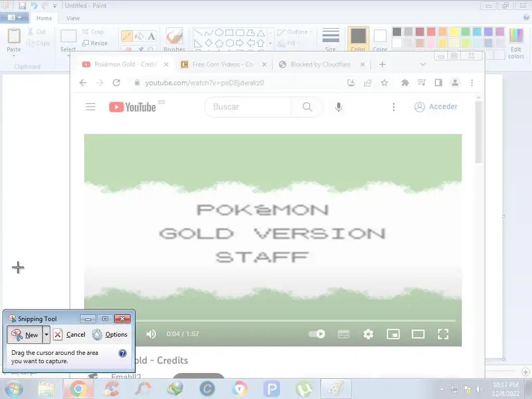Expand the Customize Quick Access Toolbar arrow
532x399 pixels.
click(55, 6)
